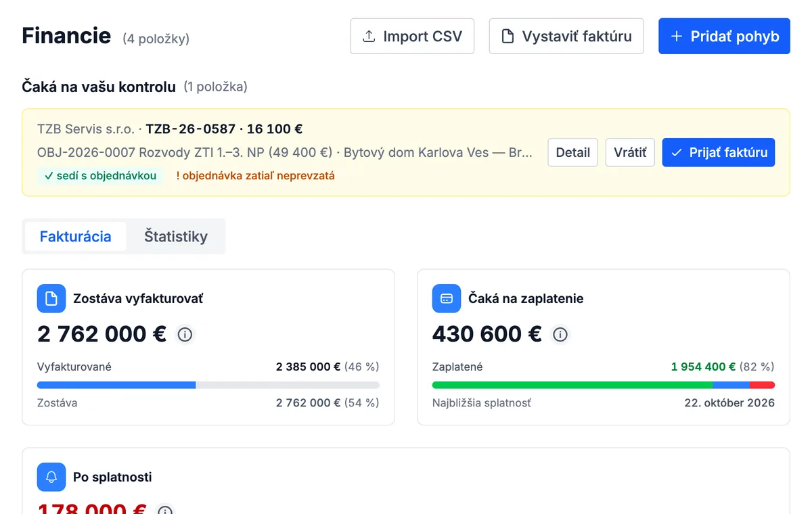Click the 'objednávka zatiaľ neprevzatá' warning
The height and width of the screenshot is (514, 812).
pos(255,176)
